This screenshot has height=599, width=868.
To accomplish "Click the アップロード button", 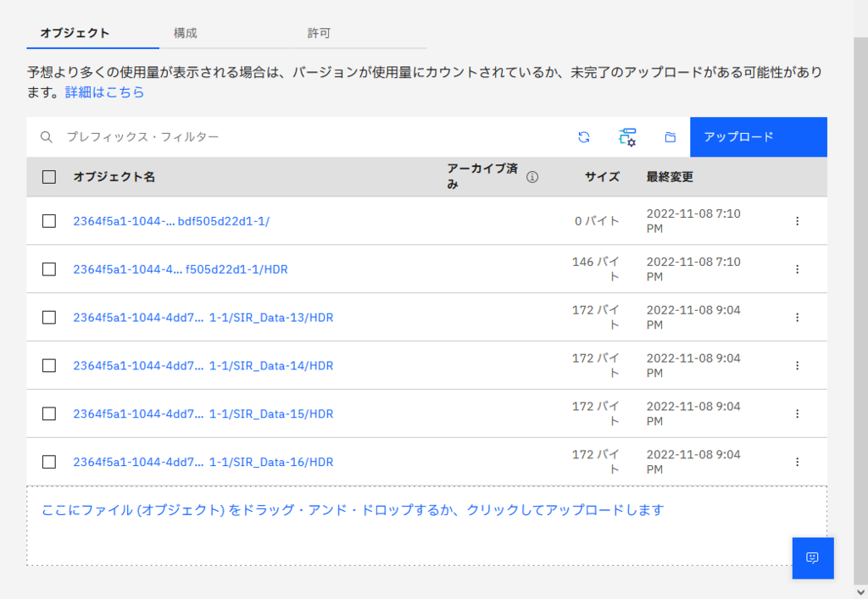I will tap(759, 137).
